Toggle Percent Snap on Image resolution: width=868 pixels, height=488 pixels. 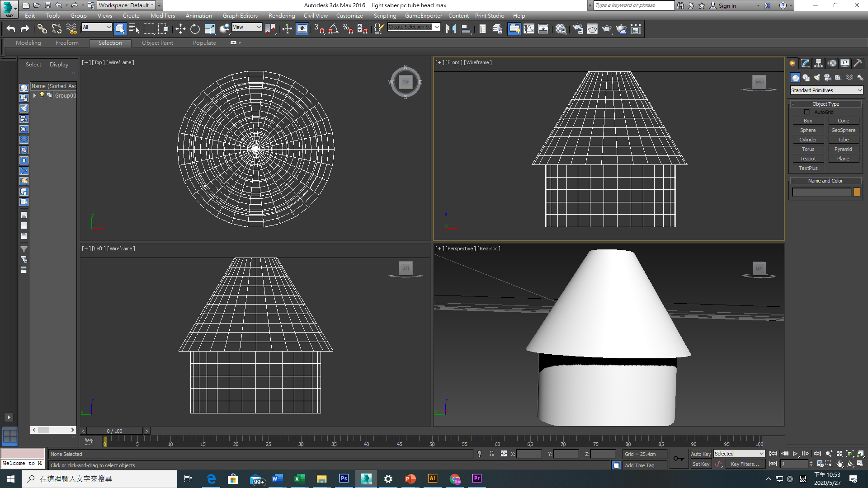pos(348,29)
